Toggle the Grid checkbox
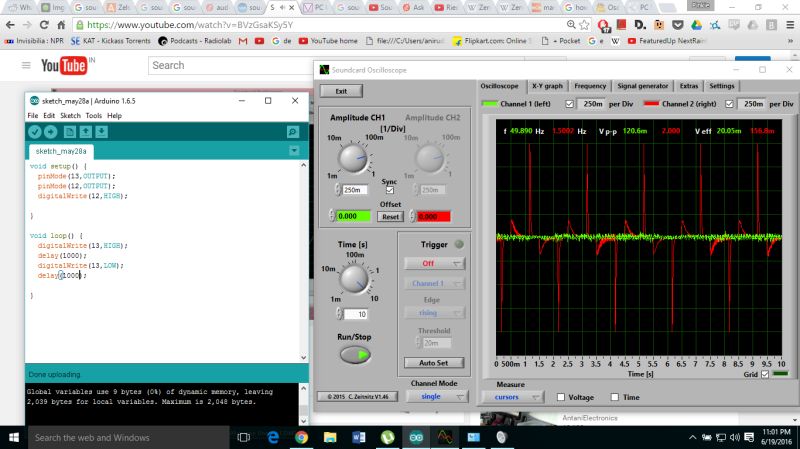800x449 pixels. (765, 375)
